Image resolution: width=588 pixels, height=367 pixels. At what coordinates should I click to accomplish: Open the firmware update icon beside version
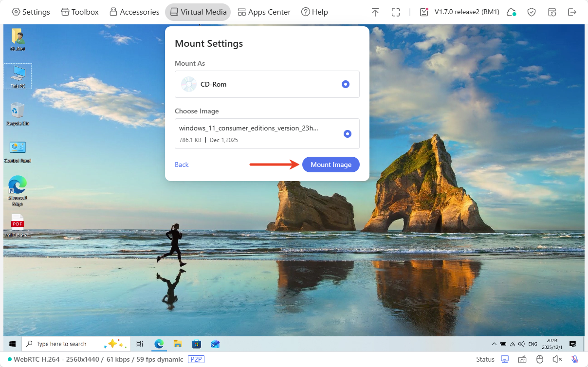coord(424,12)
